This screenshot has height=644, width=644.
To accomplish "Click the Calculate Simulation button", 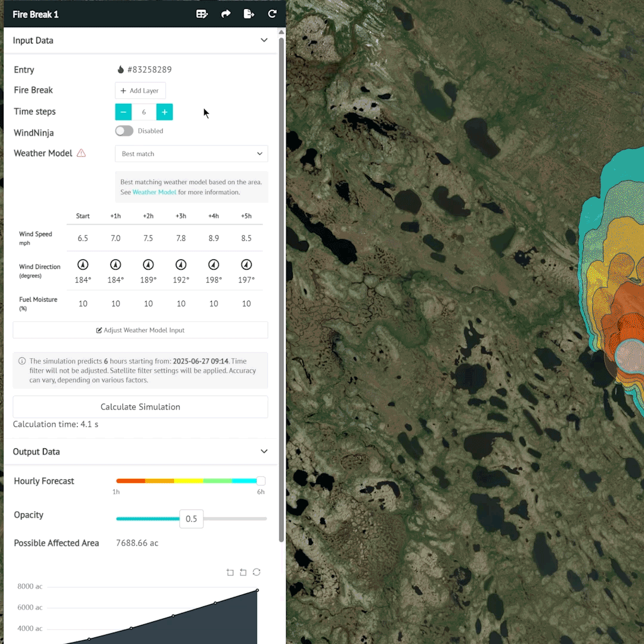I will coord(140,407).
